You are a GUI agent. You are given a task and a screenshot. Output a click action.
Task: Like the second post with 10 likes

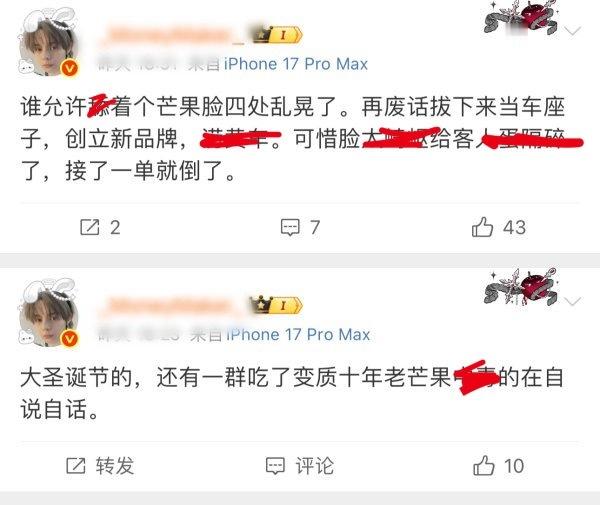tap(484, 465)
